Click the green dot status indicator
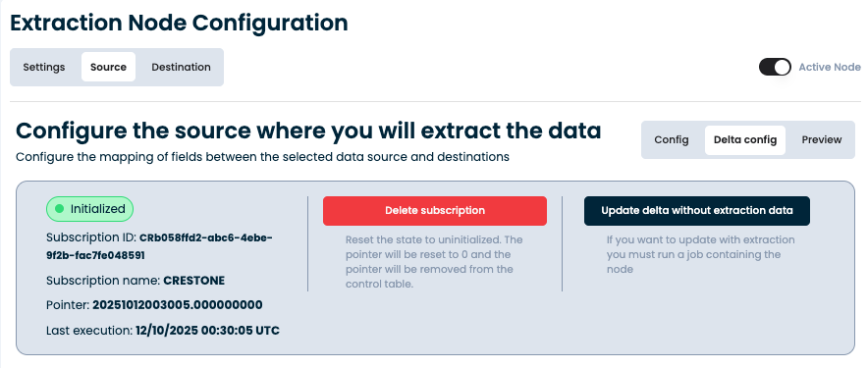868x368 pixels. pos(60,209)
